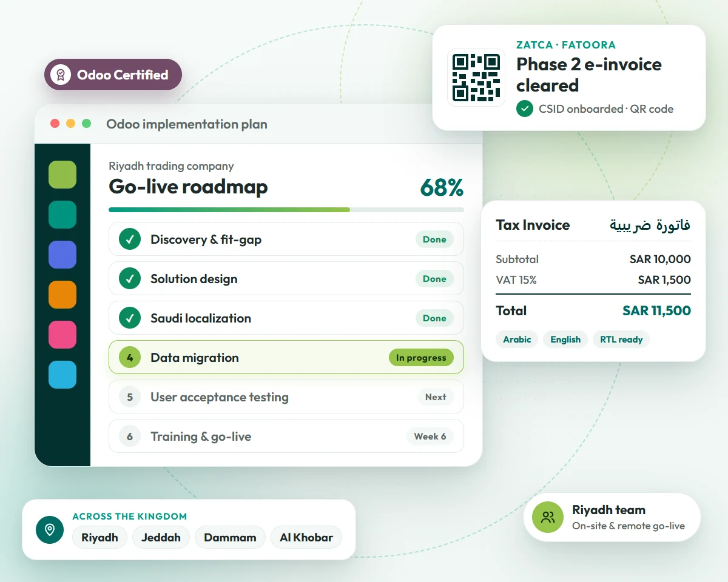Open the Training & go-live row
The width and height of the screenshot is (728, 582).
coord(286,436)
